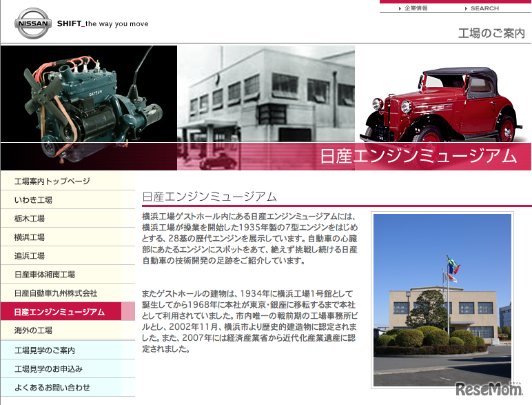Select いわき工場 in the sidebar

(x=68, y=200)
